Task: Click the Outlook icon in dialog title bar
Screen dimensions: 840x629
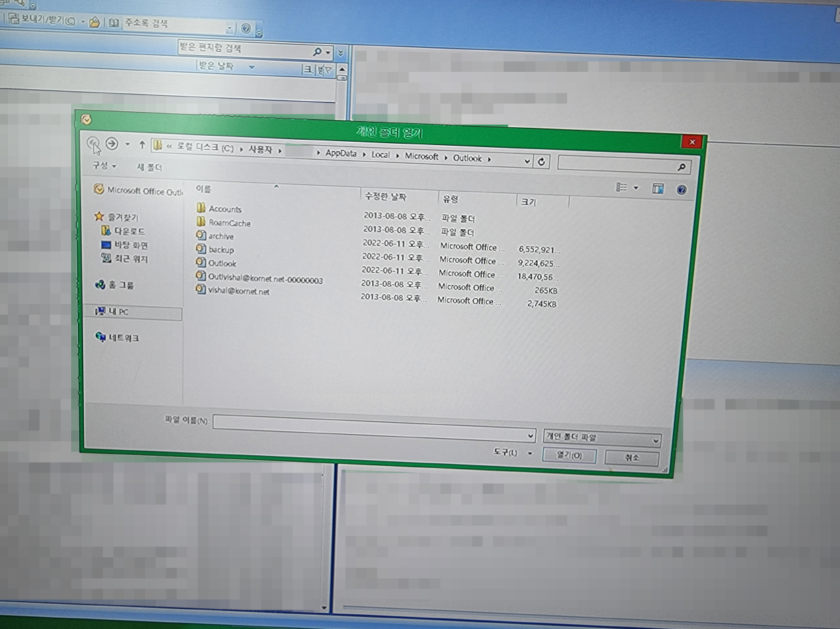Action: pyautogui.click(x=86, y=120)
